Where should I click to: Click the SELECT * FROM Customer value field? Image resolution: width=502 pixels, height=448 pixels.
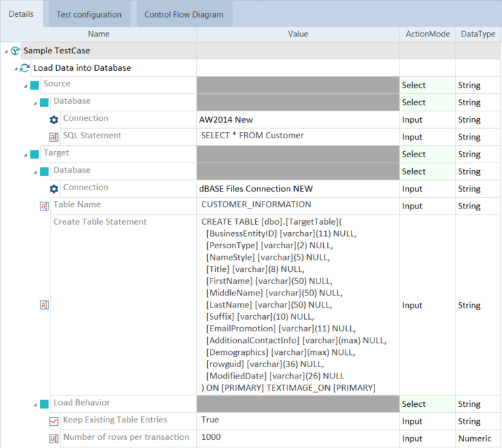coord(252,136)
